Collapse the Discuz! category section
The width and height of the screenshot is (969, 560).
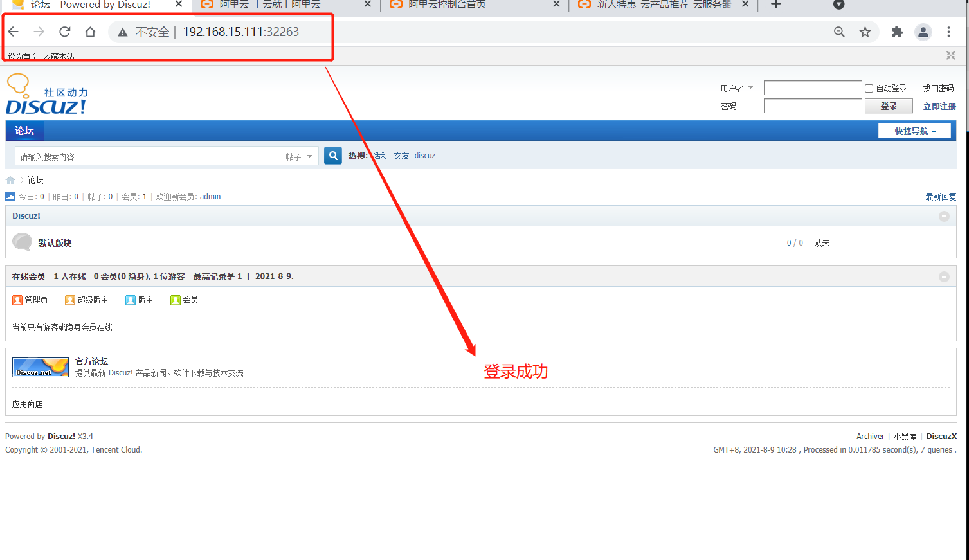944,216
